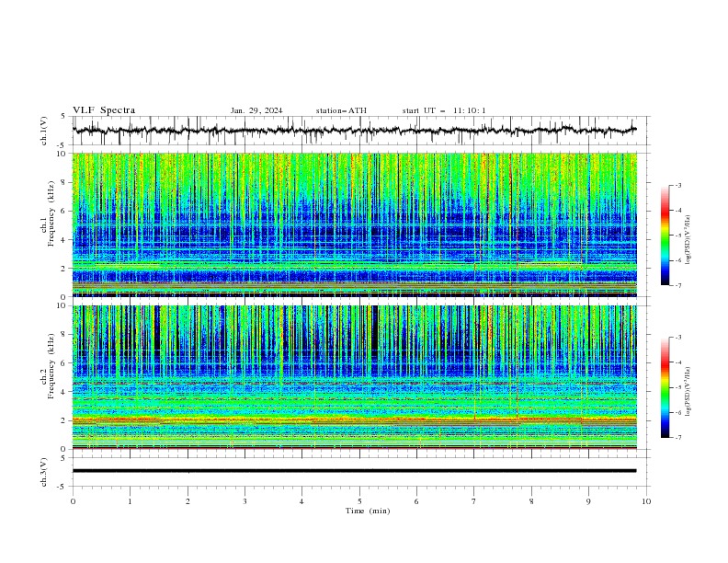
Task: Click the ch.2 spectrogram color scale bar
Action: (665, 387)
